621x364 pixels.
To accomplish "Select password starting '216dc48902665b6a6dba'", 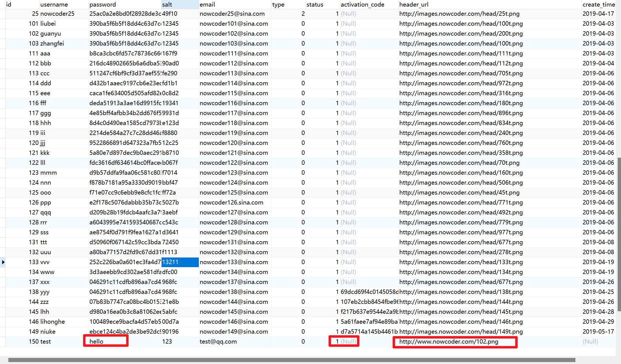I will [125, 63].
